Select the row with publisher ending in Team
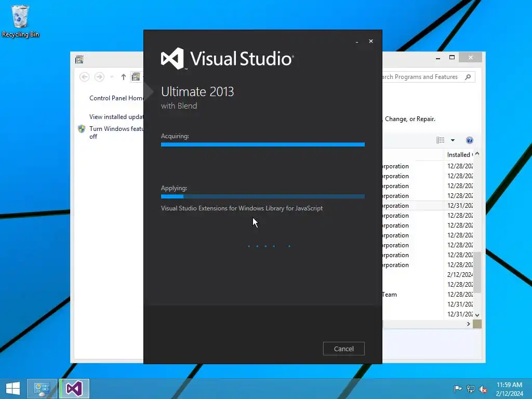The width and height of the screenshot is (532, 399). [x=428, y=295]
